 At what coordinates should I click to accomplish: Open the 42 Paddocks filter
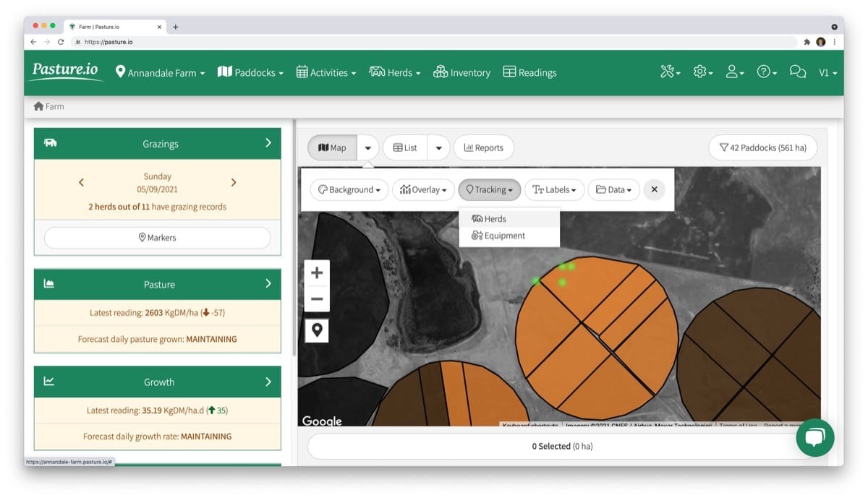[762, 147]
